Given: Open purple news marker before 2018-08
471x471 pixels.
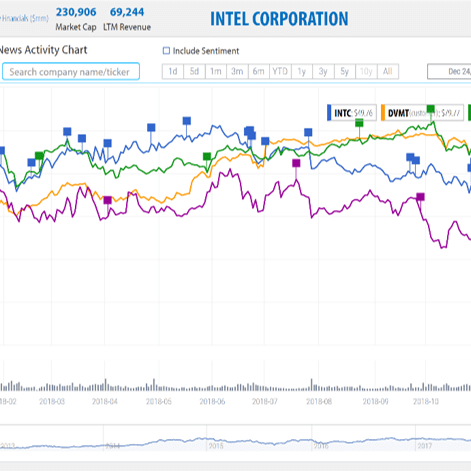Looking at the screenshot, I should coord(296,163).
